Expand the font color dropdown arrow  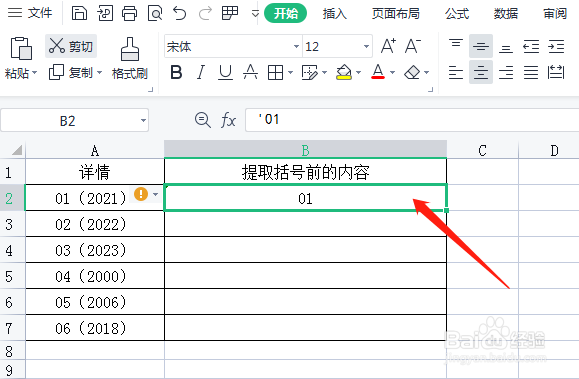(x=392, y=73)
